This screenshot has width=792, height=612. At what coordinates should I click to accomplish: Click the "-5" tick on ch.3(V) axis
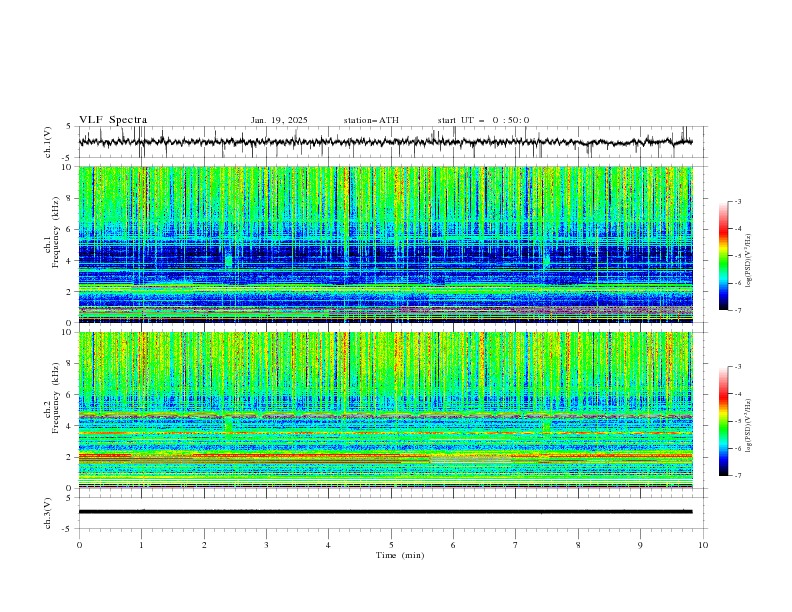tap(68, 529)
